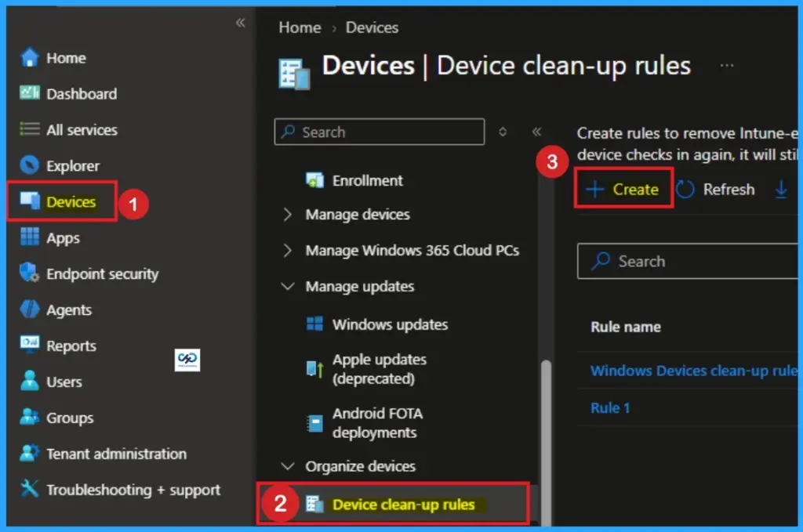
Task: Click the Device clean-up rules menu icon
Action: pyautogui.click(x=314, y=505)
